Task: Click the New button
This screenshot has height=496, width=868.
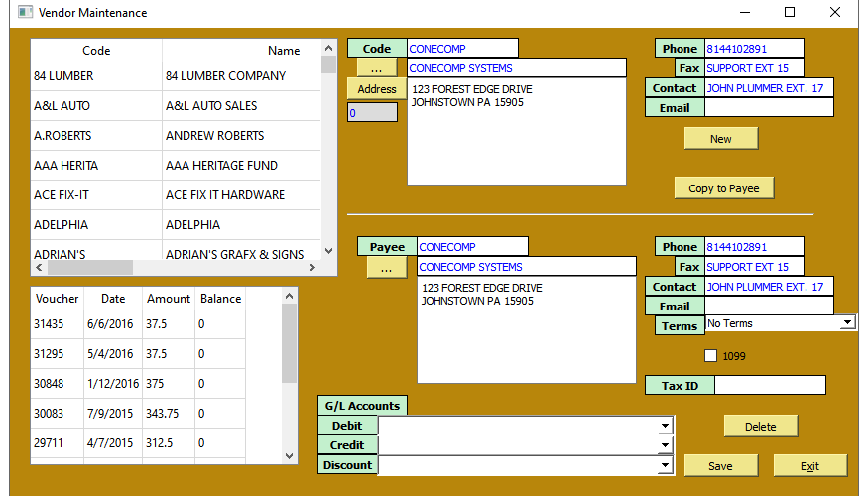Action: pyautogui.click(x=721, y=139)
